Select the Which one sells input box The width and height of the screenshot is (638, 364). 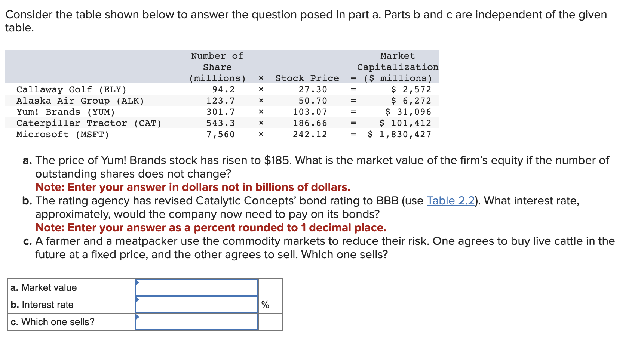coord(196,322)
